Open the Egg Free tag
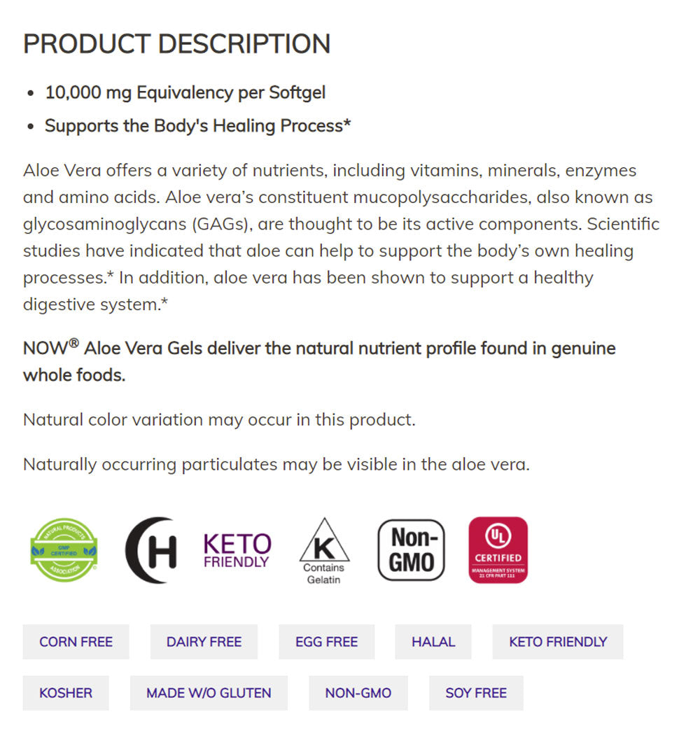700x742 pixels. [326, 642]
